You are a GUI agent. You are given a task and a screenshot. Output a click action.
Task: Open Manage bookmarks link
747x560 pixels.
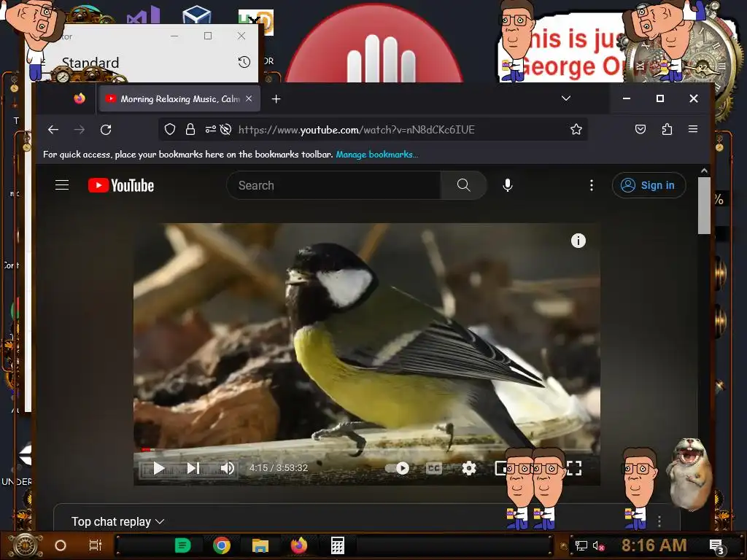coord(377,155)
